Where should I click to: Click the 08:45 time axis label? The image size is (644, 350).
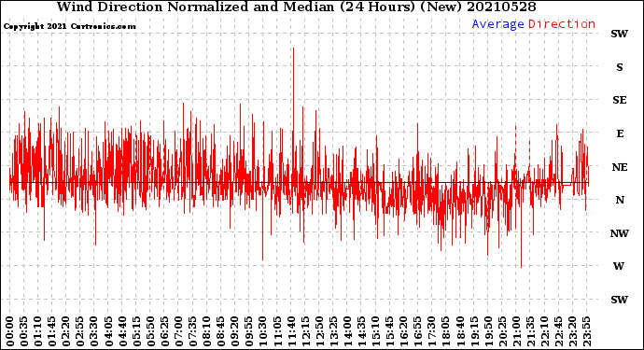[221, 331]
